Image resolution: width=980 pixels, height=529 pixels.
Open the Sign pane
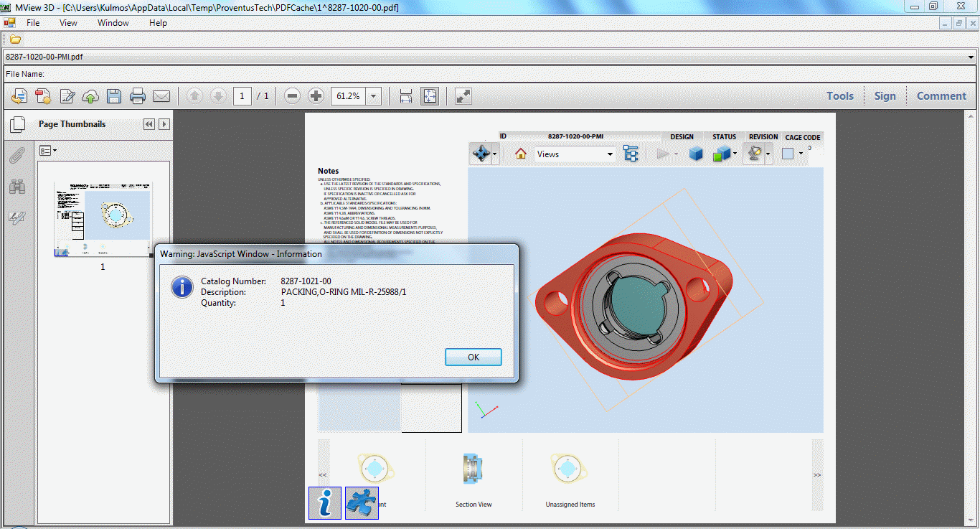tap(885, 96)
